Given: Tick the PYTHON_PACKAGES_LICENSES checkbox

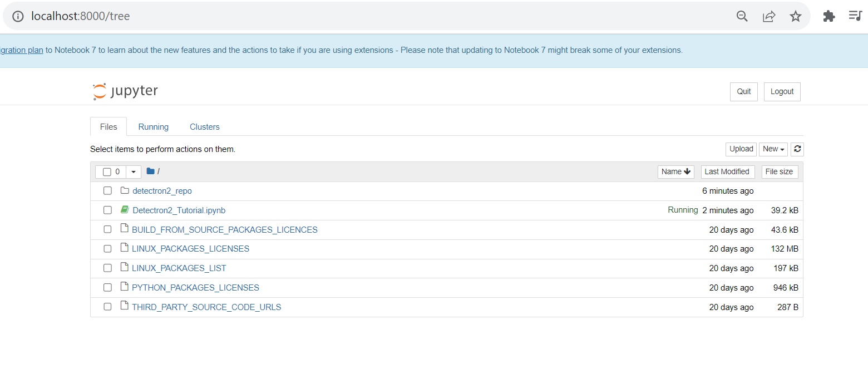Looking at the screenshot, I should pos(107,288).
